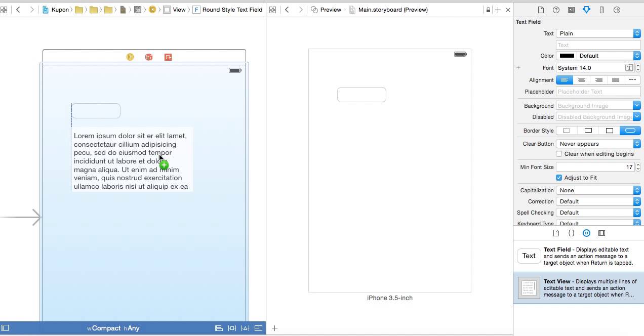Click Kupon project in jump bar
The height and width of the screenshot is (336, 644).
[56, 10]
